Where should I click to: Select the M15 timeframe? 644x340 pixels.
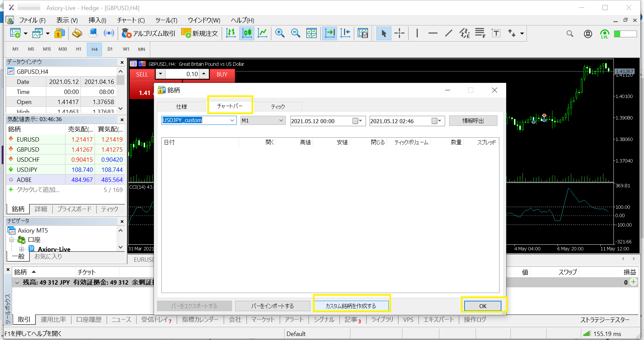47,49
